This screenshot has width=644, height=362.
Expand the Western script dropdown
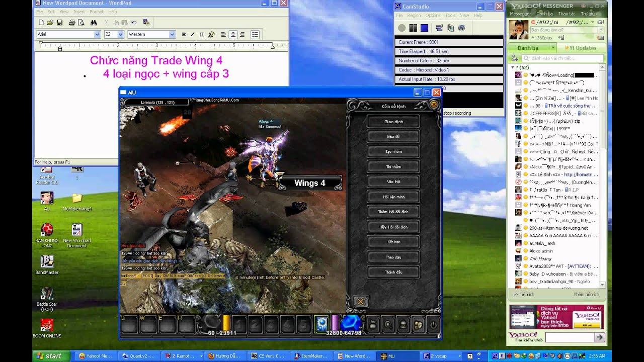pos(172,34)
